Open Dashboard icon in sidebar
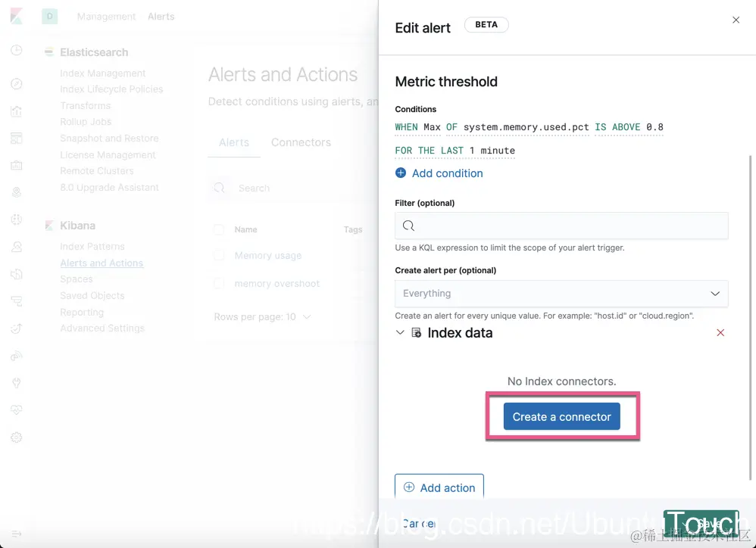Screen dimensions: 756x548 (x=17, y=139)
